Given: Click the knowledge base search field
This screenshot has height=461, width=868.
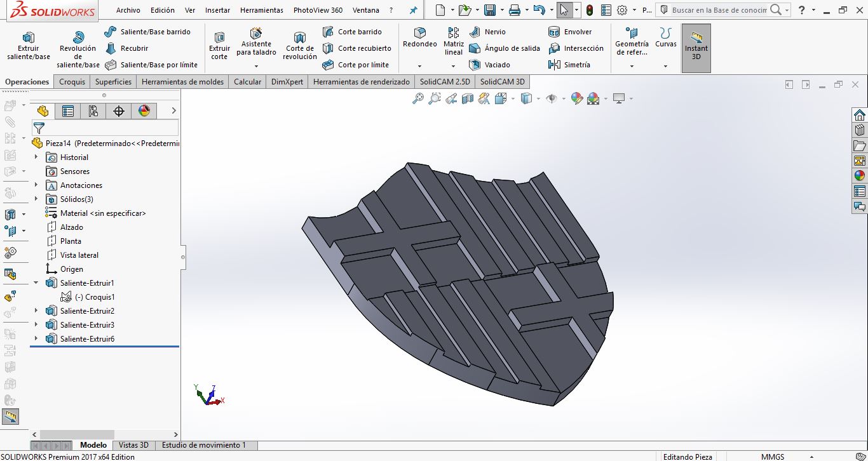Looking at the screenshot, I should (x=718, y=10).
